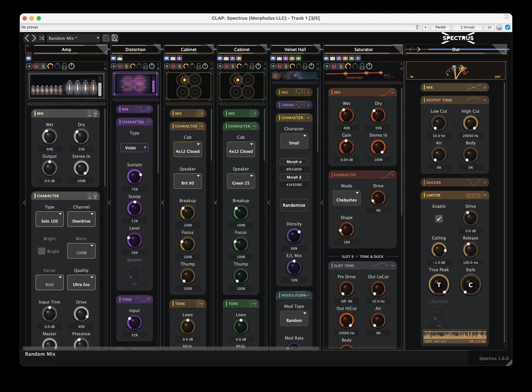Mute the Distortion slot
The image size is (532, 392).
pyautogui.click(x=120, y=66)
